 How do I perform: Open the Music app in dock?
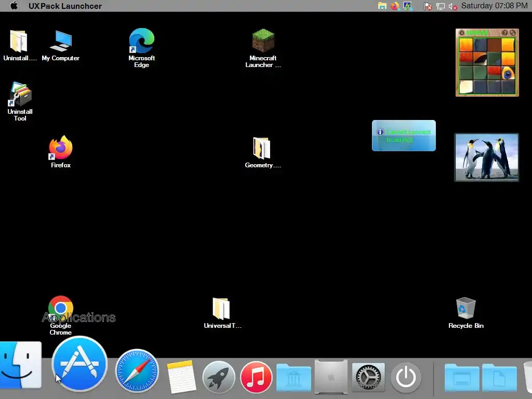(256, 377)
